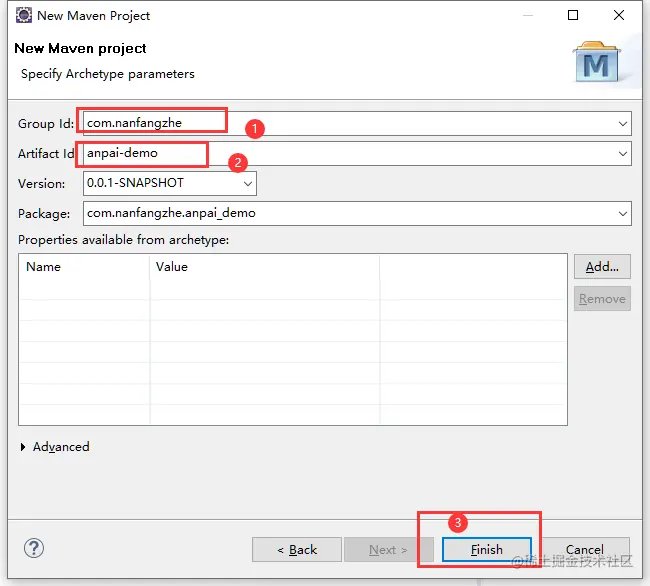Click the Value column header
Screen dimensions: 650x586
pos(265,266)
